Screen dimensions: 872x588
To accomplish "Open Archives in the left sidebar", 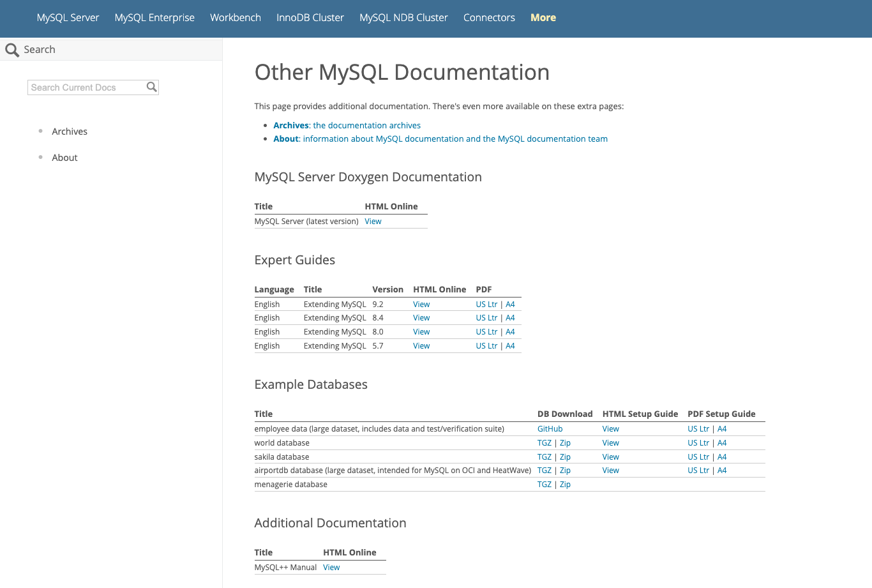I will click(70, 132).
